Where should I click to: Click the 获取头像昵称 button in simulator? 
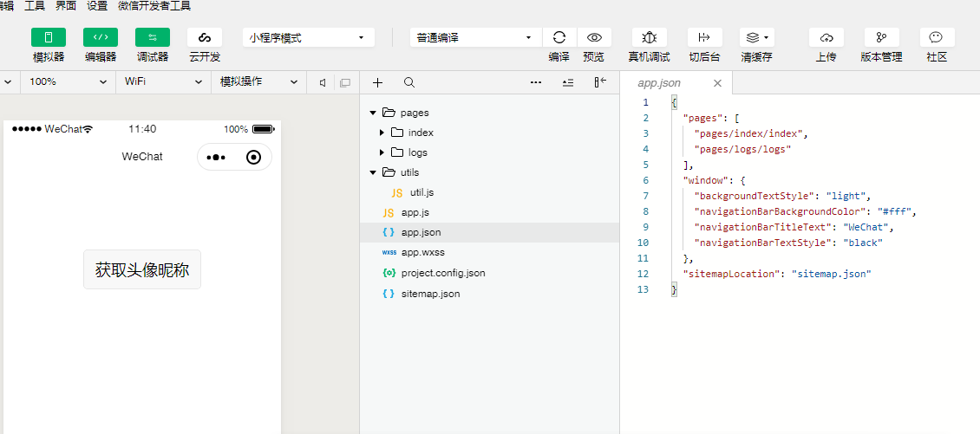142,269
